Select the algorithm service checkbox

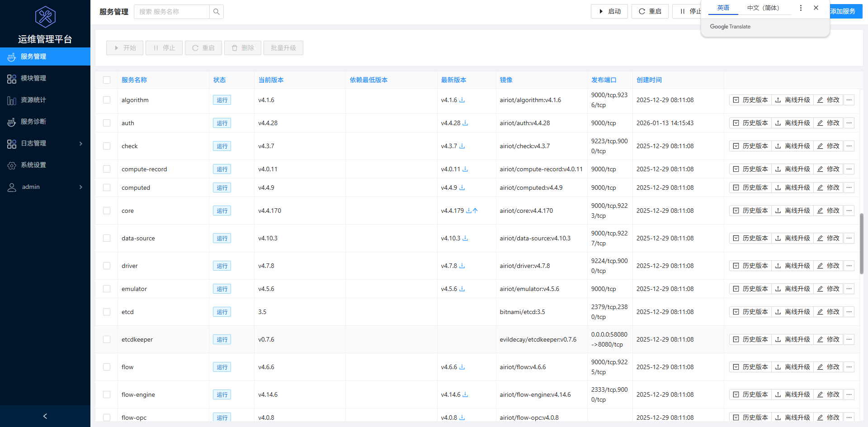tap(107, 100)
